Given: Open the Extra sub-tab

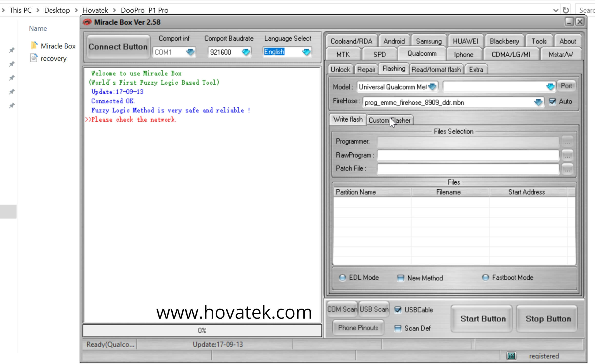Looking at the screenshot, I should click(476, 70).
